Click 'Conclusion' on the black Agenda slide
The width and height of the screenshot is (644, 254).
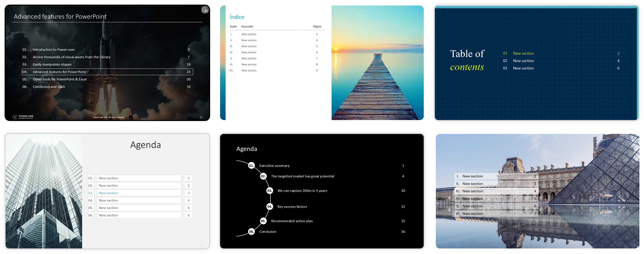[x=268, y=232]
